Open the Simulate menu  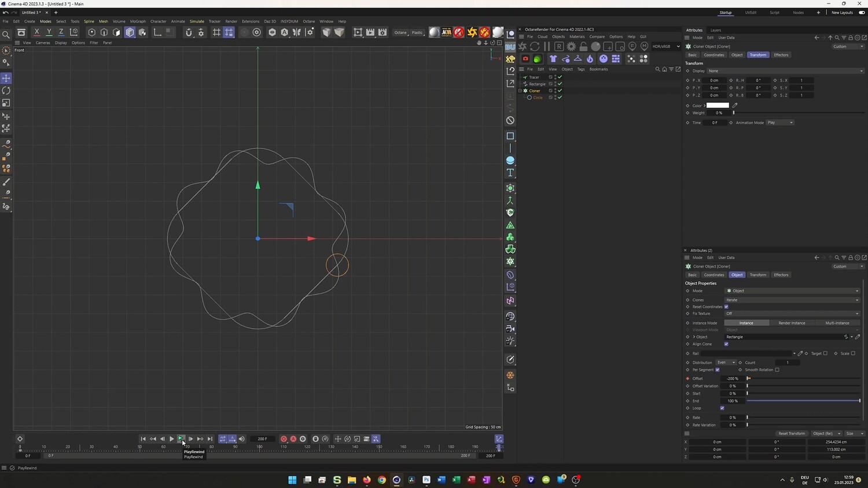coord(197,21)
